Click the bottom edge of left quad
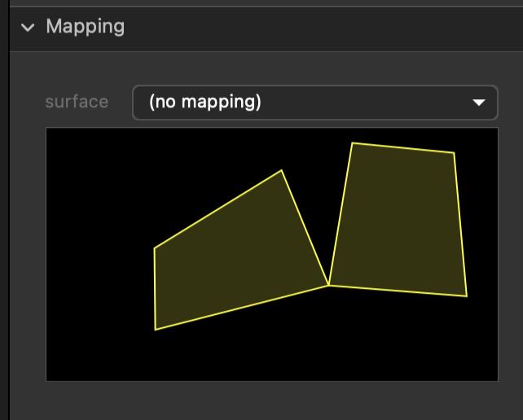523x420 pixels. [x=242, y=308]
